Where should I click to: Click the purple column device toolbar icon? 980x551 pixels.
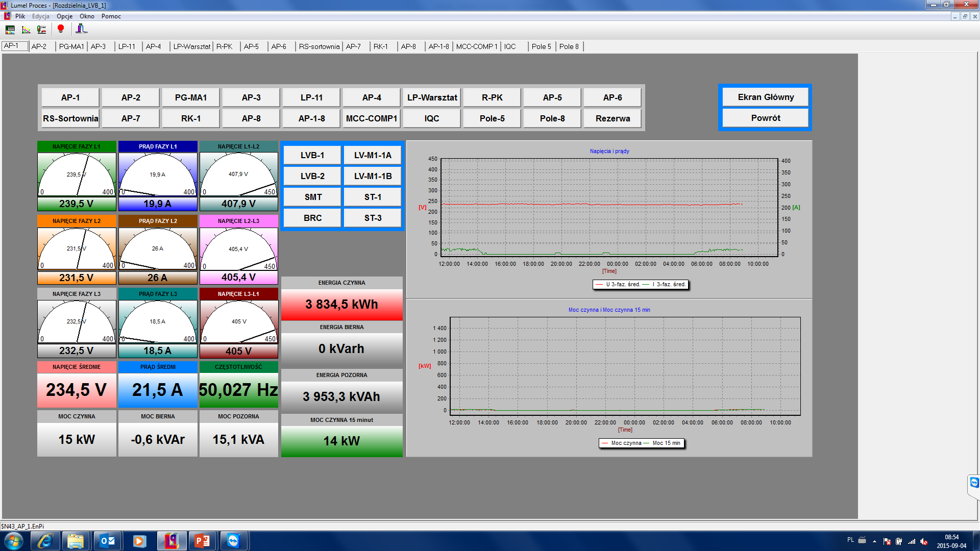81,29
